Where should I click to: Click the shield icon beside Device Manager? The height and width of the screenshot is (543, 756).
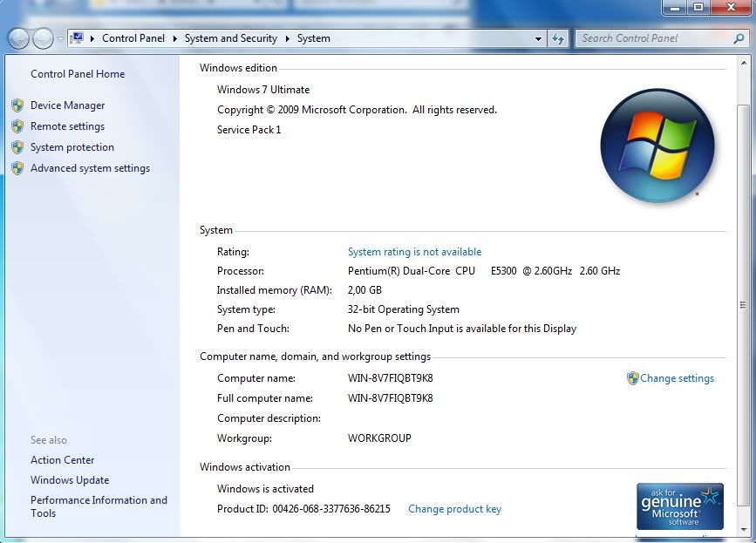17,105
